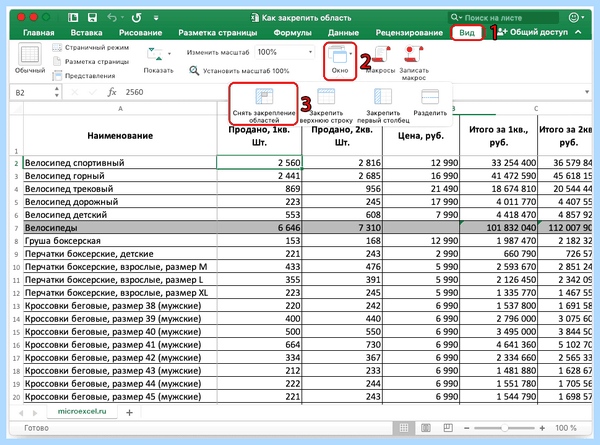Click cell 'Кроссовки беговые, размер 45 (мужские)'
600x445 pixels.
point(120,397)
